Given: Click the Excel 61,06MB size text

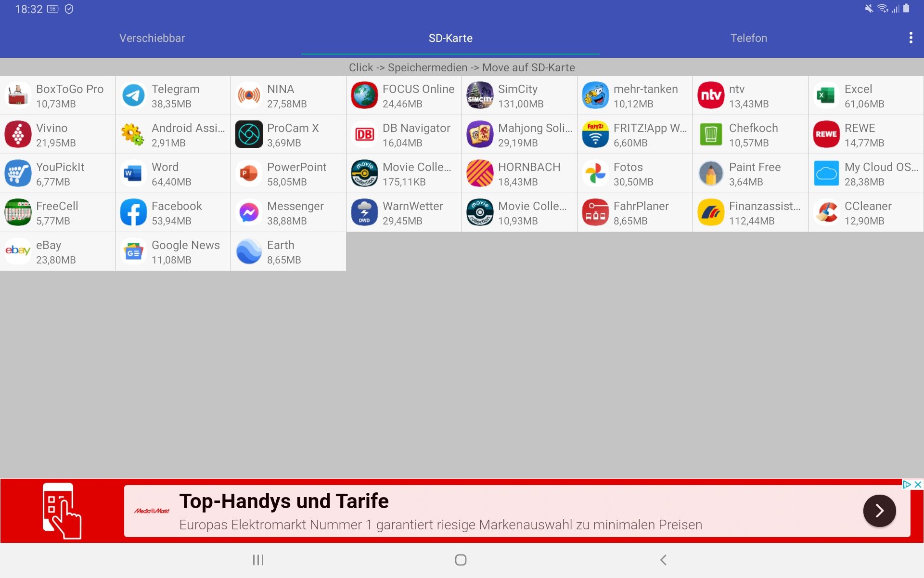Looking at the screenshot, I should (x=864, y=104).
